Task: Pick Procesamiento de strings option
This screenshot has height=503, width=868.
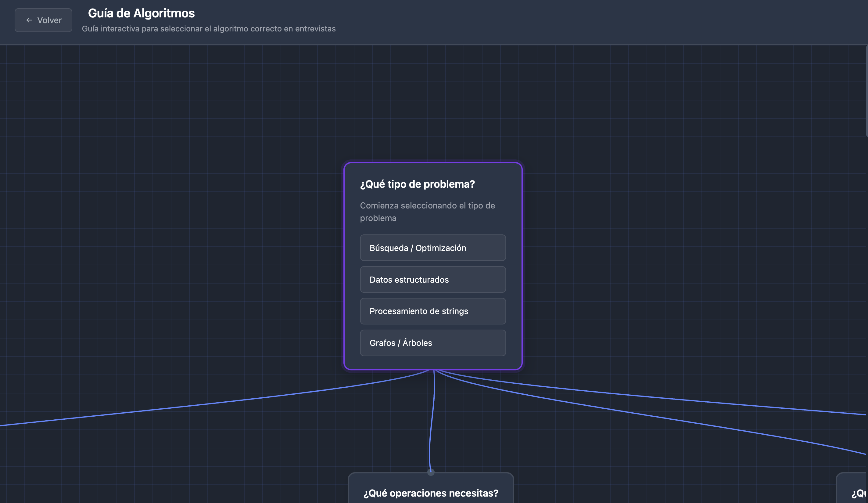Action: (x=432, y=311)
